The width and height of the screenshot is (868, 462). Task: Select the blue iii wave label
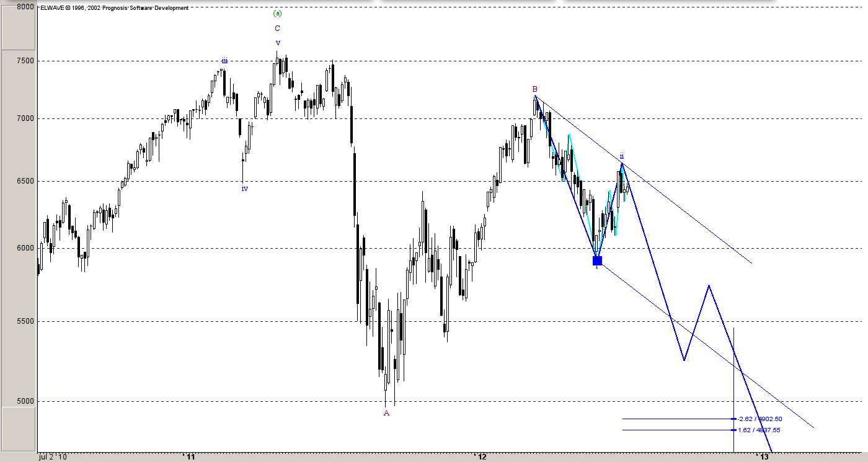click(224, 61)
